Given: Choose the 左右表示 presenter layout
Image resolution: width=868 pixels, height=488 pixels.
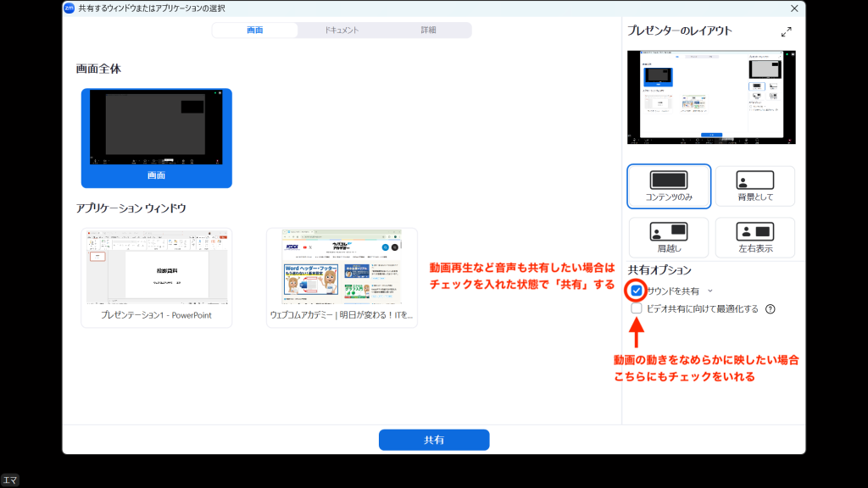Looking at the screenshot, I should pyautogui.click(x=754, y=238).
